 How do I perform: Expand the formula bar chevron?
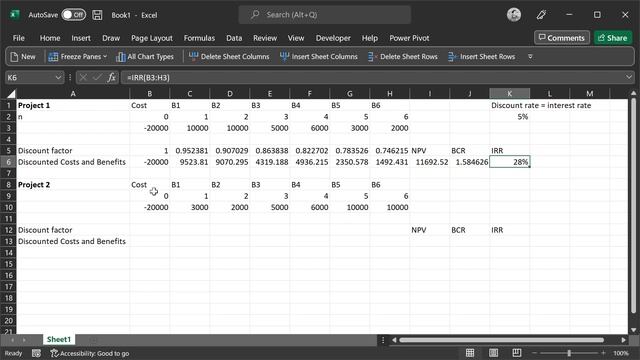click(629, 77)
